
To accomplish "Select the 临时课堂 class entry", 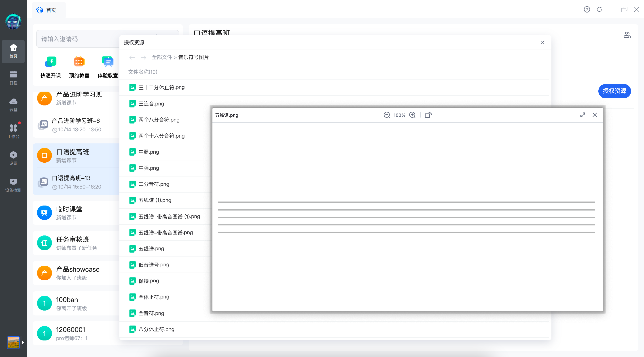I will 76,213.
